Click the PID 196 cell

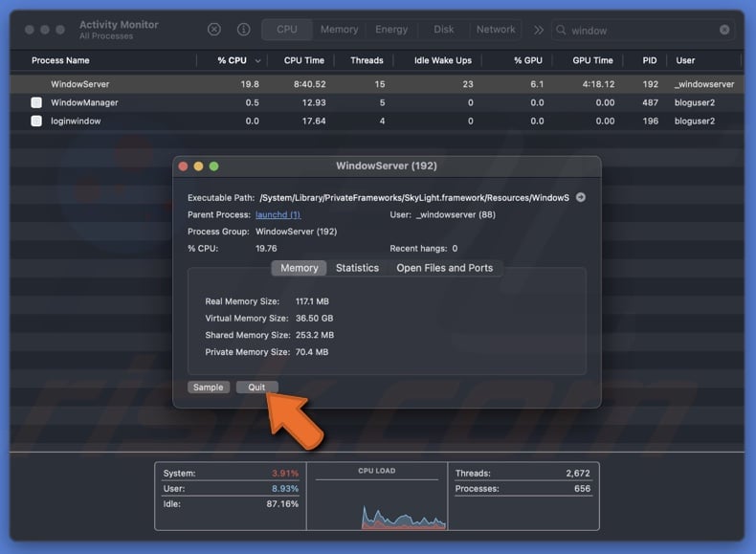click(650, 121)
